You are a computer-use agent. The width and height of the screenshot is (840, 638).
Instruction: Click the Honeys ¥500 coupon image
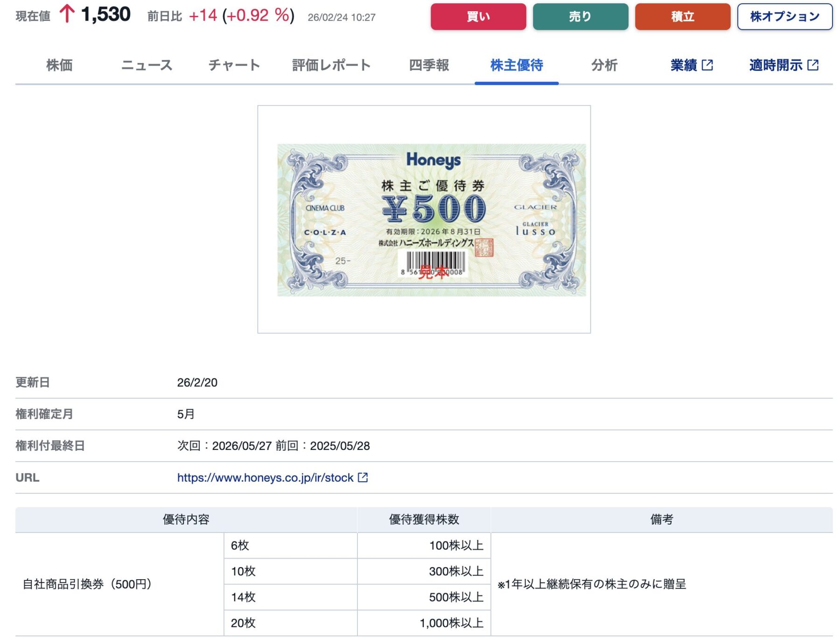tap(431, 220)
